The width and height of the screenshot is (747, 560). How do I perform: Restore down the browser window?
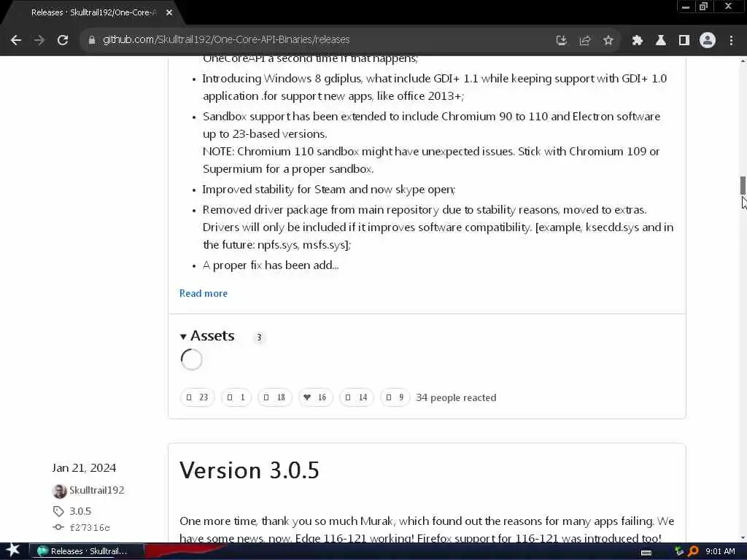(704, 7)
